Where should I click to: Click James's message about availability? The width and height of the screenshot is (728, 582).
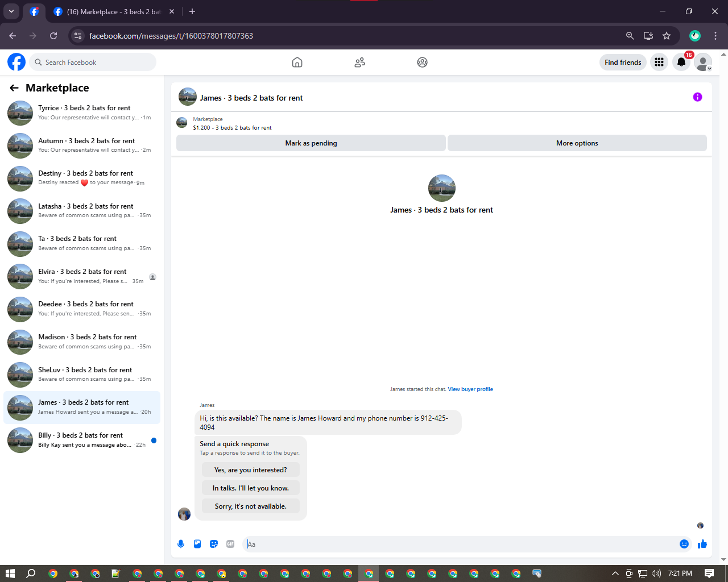pos(328,423)
